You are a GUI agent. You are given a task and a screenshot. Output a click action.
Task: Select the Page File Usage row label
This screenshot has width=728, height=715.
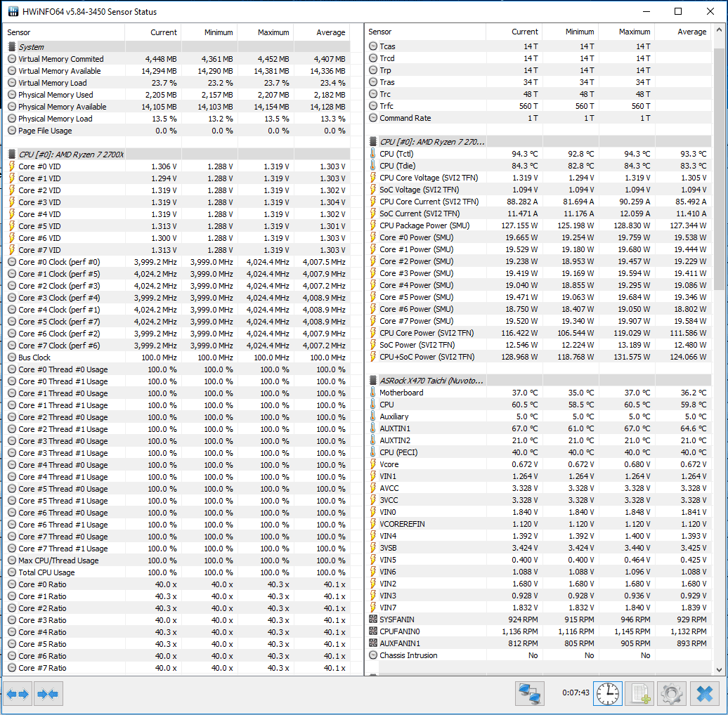[x=45, y=131]
